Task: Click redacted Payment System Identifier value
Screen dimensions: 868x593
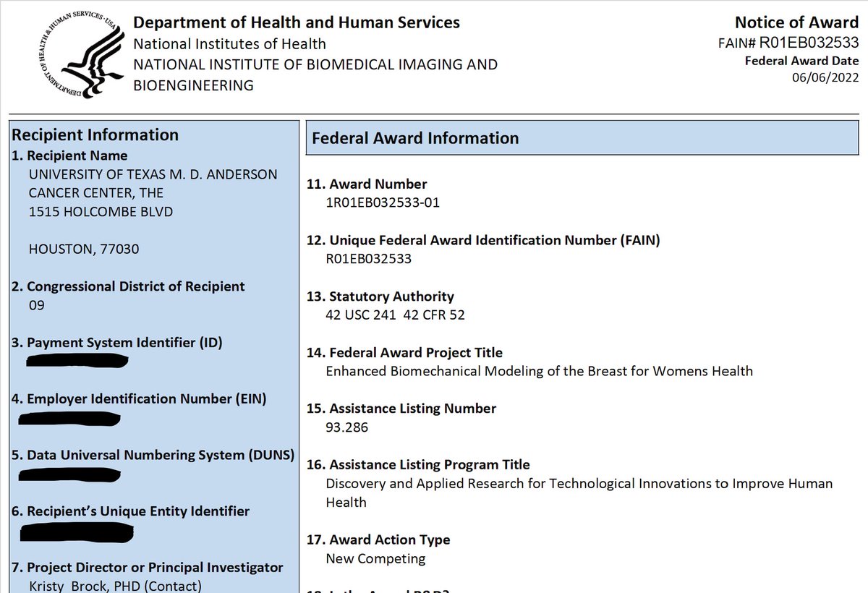Action: click(x=77, y=361)
